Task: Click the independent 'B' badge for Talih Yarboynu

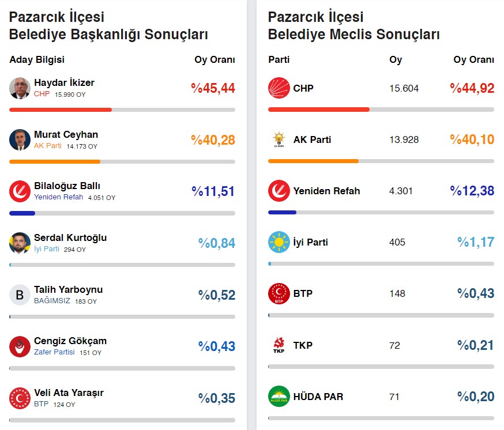Action: pyautogui.click(x=20, y=295)
